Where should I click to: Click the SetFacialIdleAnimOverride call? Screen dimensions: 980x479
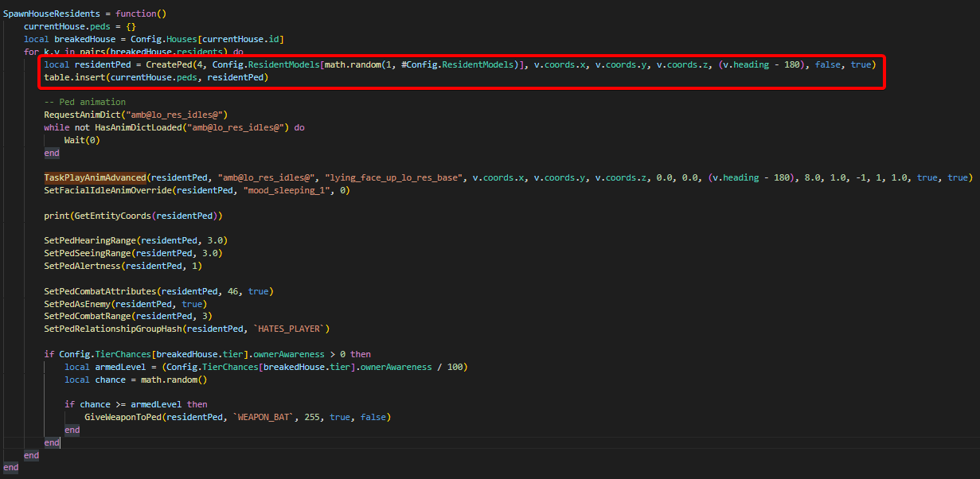pyautogui.click(x=107, y=190)
